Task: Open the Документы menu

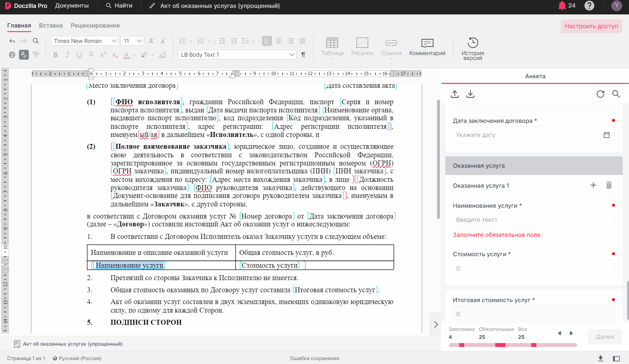Action: tap(72, 6)
